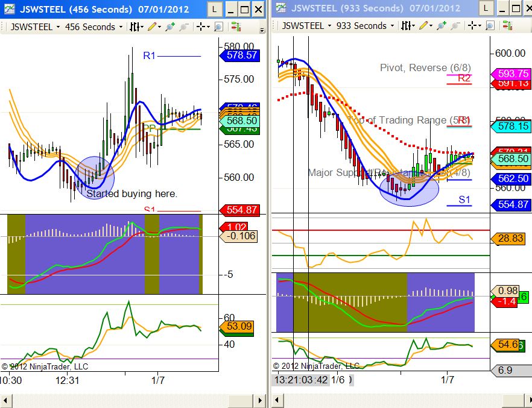Open the 933 Seconds interval dropdown
This screenshot has height=408, width=532.
click(x=392, y=26)
